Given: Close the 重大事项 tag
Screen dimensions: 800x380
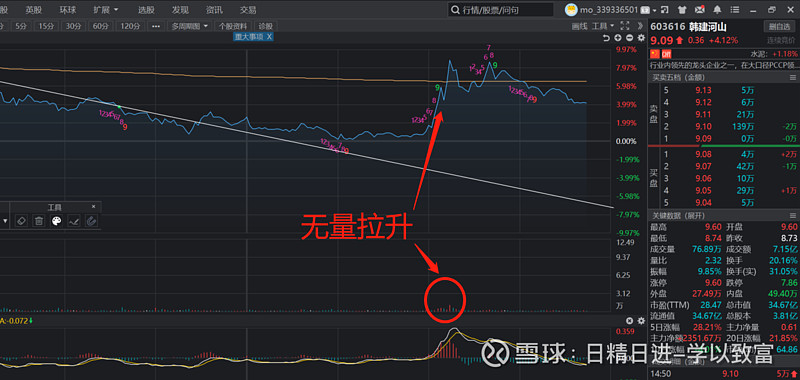Looking at the screenshot, I should click(269, 37).
